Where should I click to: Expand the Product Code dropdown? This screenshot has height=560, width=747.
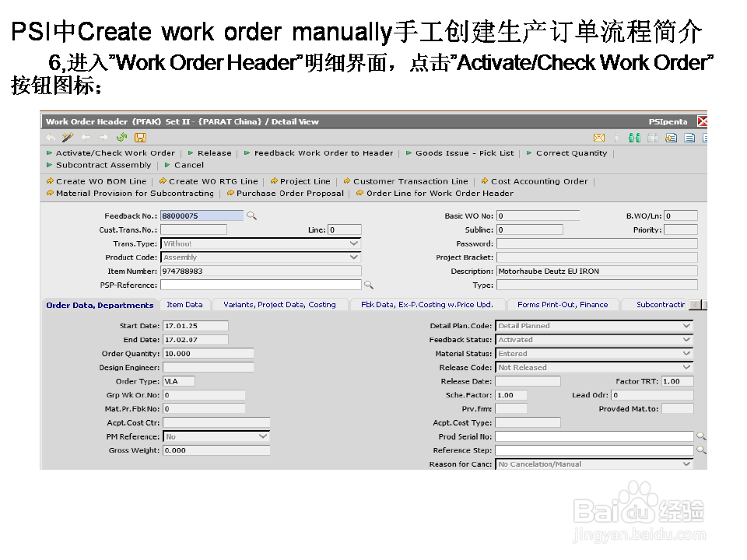(x=353, y=257)
